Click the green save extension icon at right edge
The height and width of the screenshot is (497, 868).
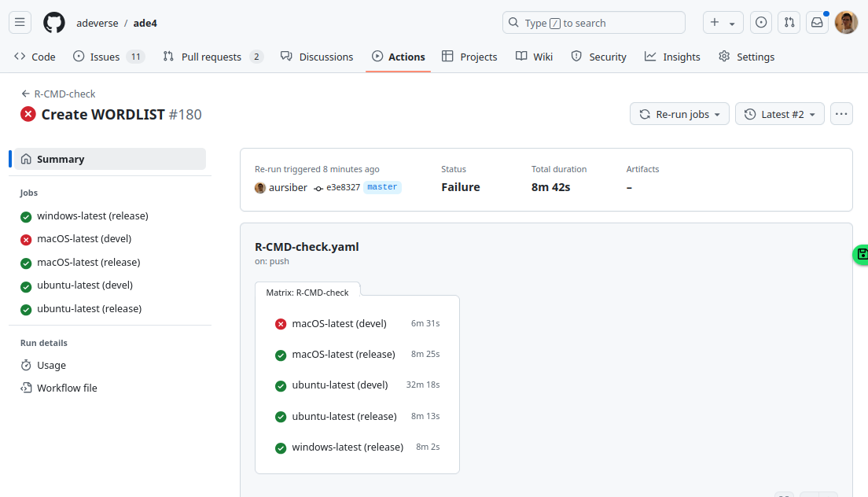(x=862, y=255)
